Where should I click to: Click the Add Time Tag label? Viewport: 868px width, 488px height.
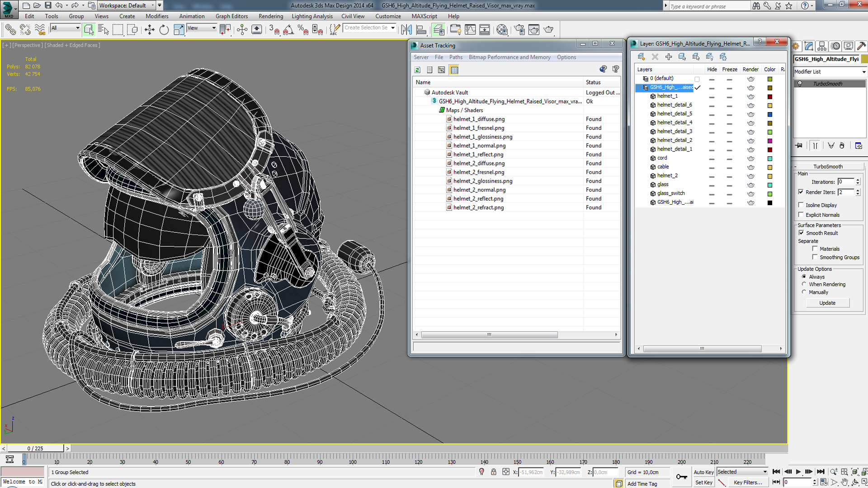point(642,483)
